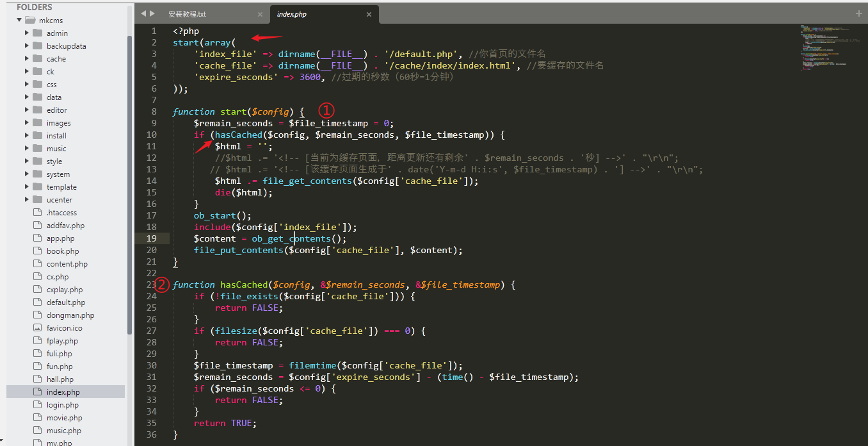This screenshot has width=868, height=446.
Task: Click the template folder icon
Action: tap(38, 187)
